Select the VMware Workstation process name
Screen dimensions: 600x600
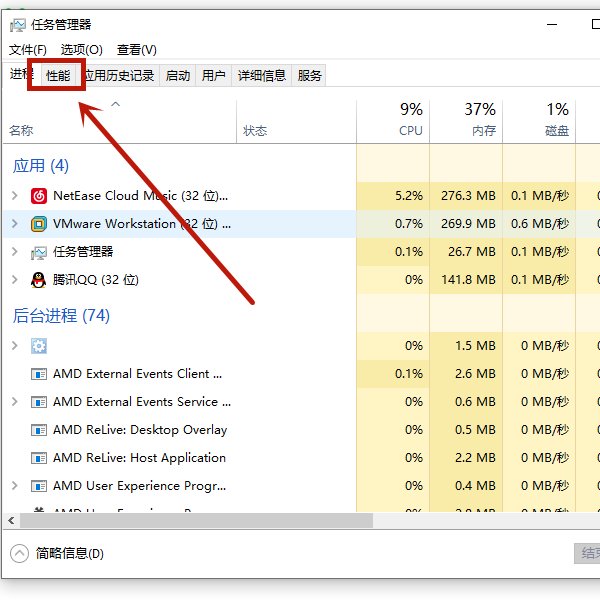coord(142,224)
